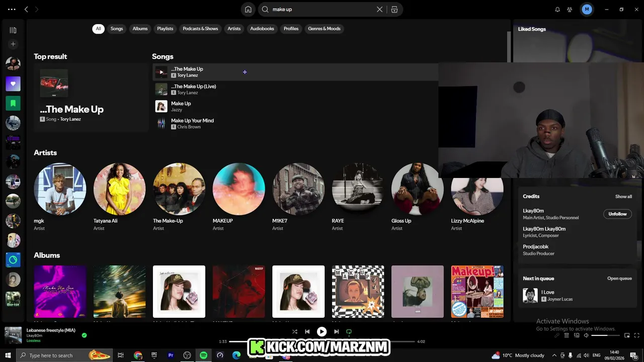Go back with the left arrow
The height and width of the screenshot is (362, 644).
click(26, 9)
